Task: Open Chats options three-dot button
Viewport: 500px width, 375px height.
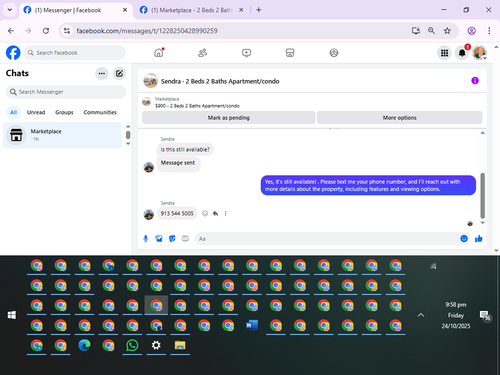Action: pyautogui.click(x=102, y=73)
